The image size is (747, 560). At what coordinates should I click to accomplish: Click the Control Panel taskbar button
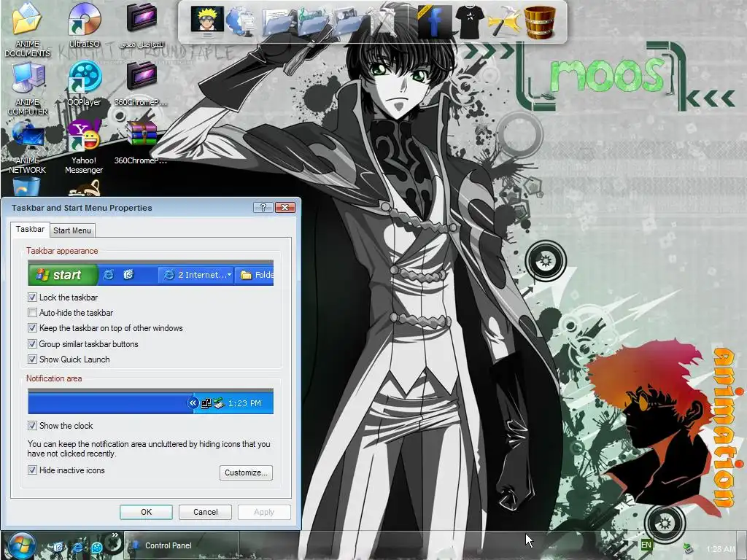182,545
